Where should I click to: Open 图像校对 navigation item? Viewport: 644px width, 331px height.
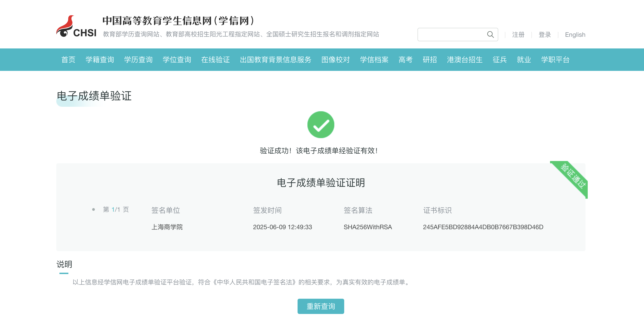[335, 59]
